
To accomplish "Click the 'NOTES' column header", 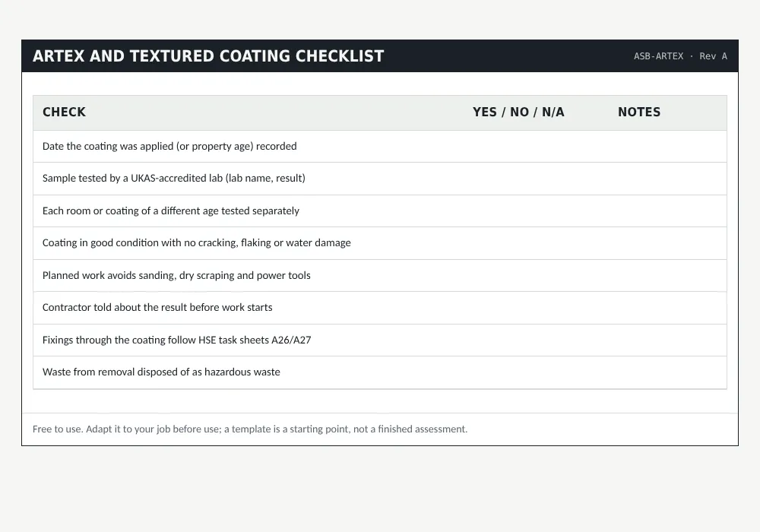I will (x=639, y=112).
